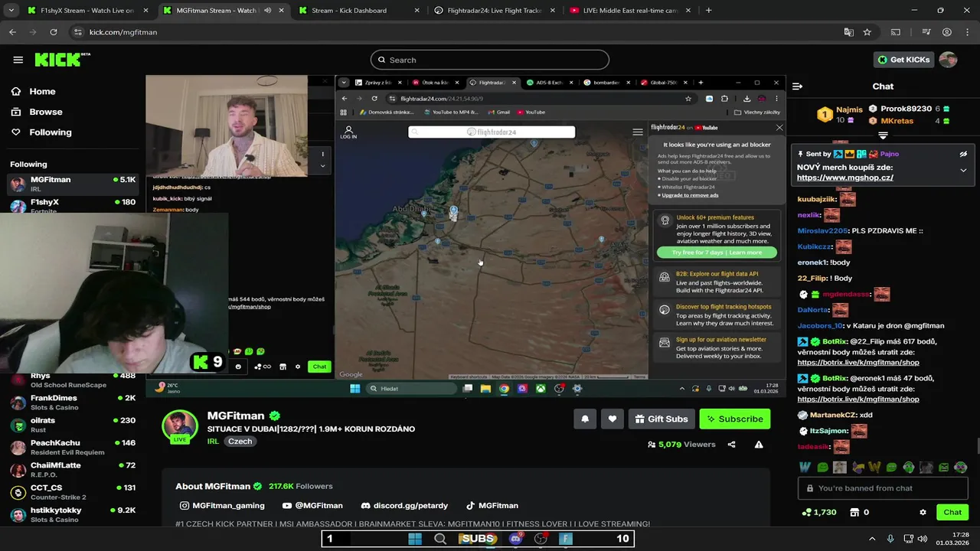
Task: Click the translate page icon
Action: click(848, 32)
